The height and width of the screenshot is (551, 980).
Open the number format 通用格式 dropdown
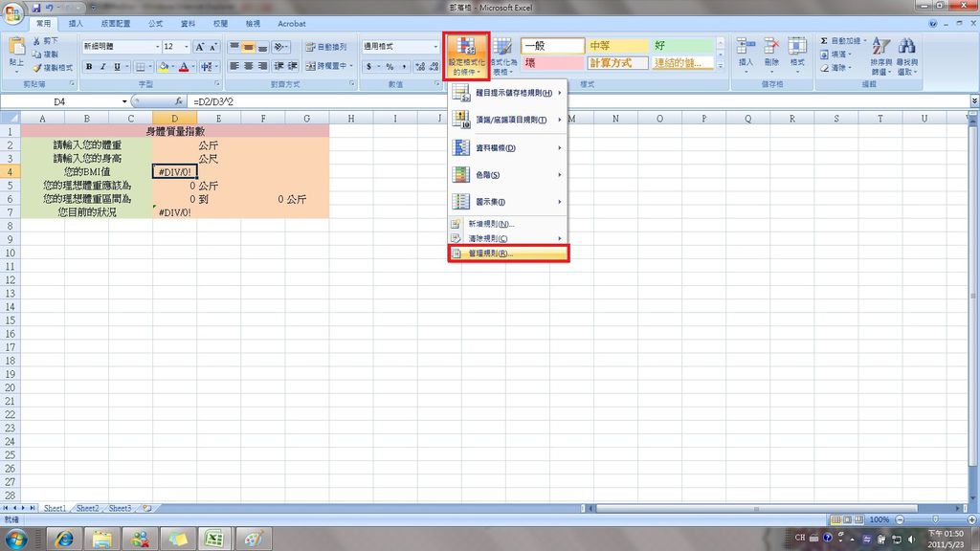pyautogui.click(x=435, y=47)
